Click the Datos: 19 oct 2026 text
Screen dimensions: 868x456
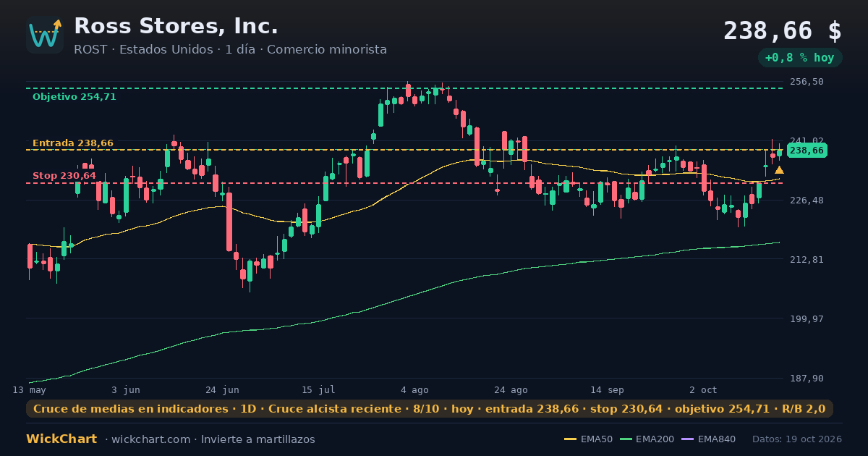click(x=797, y=439)
